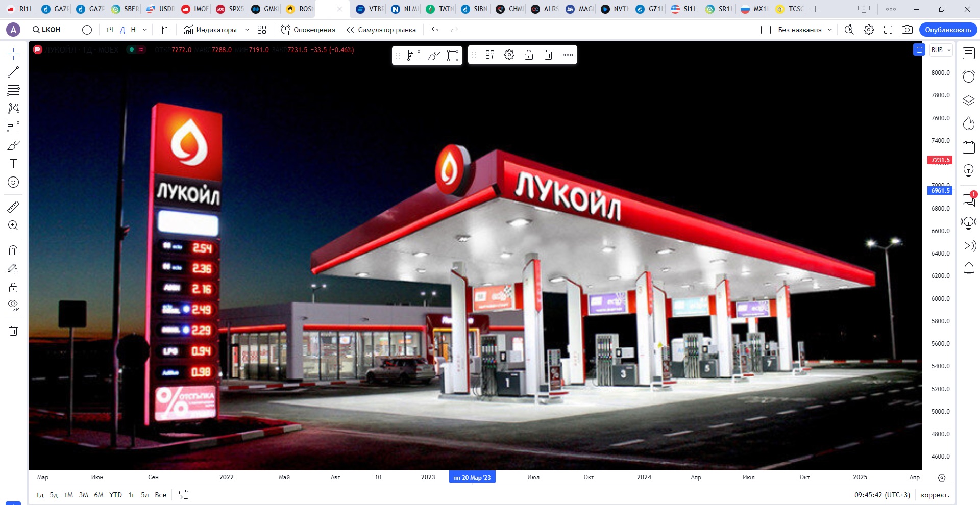Switch chart to fullscreen mode
Image resolution: width=980 pixels, height=505 pixels.
coord(888,30)
